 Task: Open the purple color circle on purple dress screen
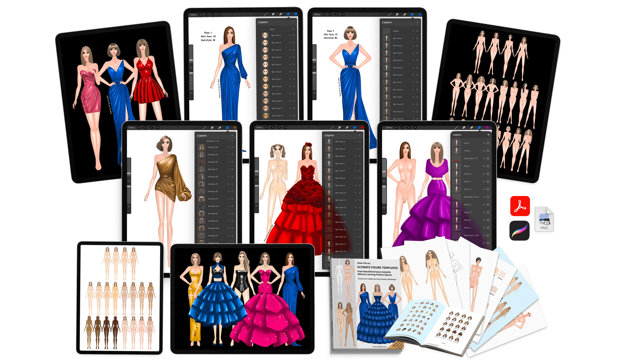tap(487, 128)
